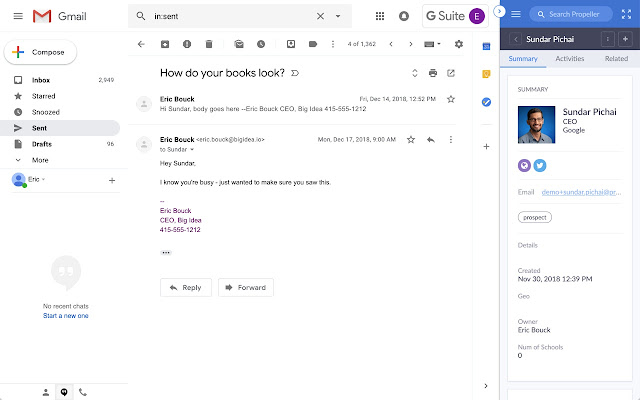The height and width of the screenshot is (400, 640).
Task: Report this conversation as spam
Action: click(187, 44)
